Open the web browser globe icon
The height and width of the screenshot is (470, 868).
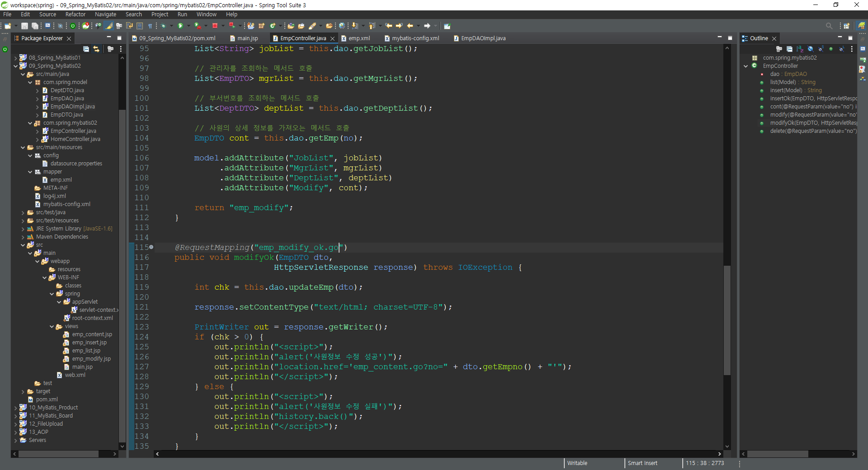pos(342,26)
